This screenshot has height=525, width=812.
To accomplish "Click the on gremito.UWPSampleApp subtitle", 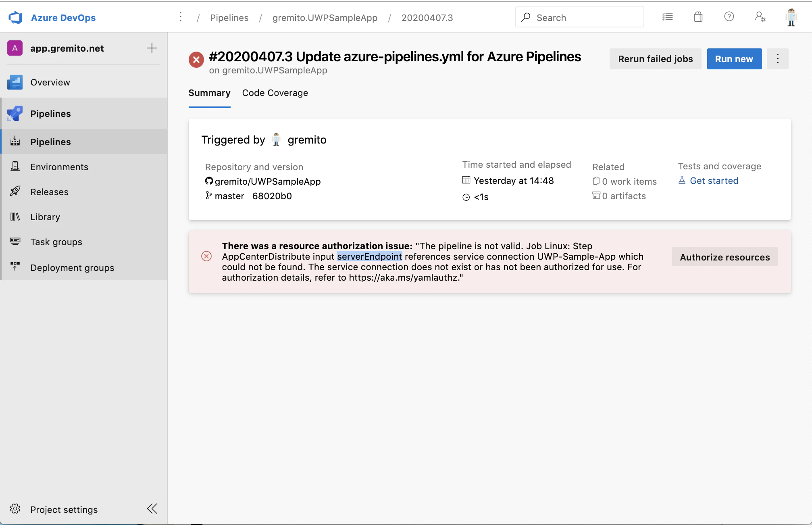I will click(268, 70).
